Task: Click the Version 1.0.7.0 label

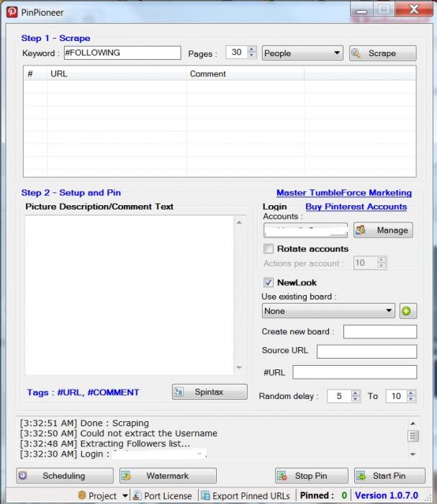Action: [386, 495]
